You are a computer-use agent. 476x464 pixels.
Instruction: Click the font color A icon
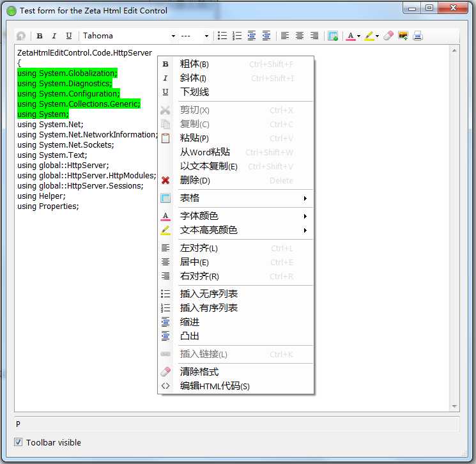coord(351,36)
